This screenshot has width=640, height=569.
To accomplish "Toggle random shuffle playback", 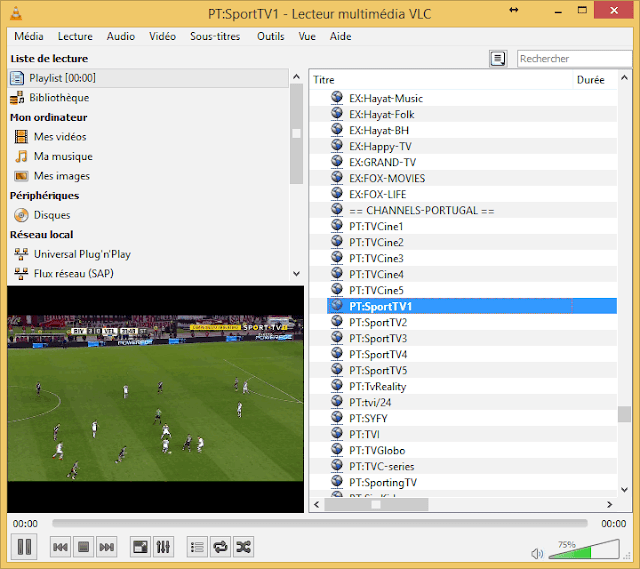I will 244,547.
